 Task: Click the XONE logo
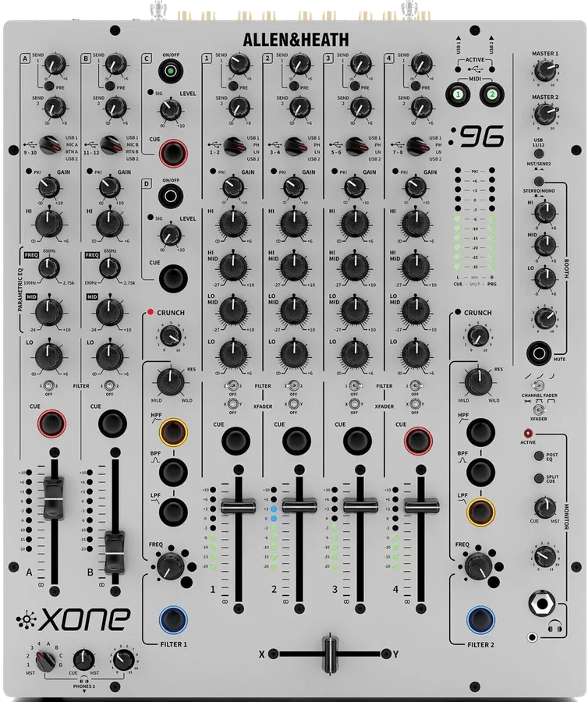click(x=73, y=619)
